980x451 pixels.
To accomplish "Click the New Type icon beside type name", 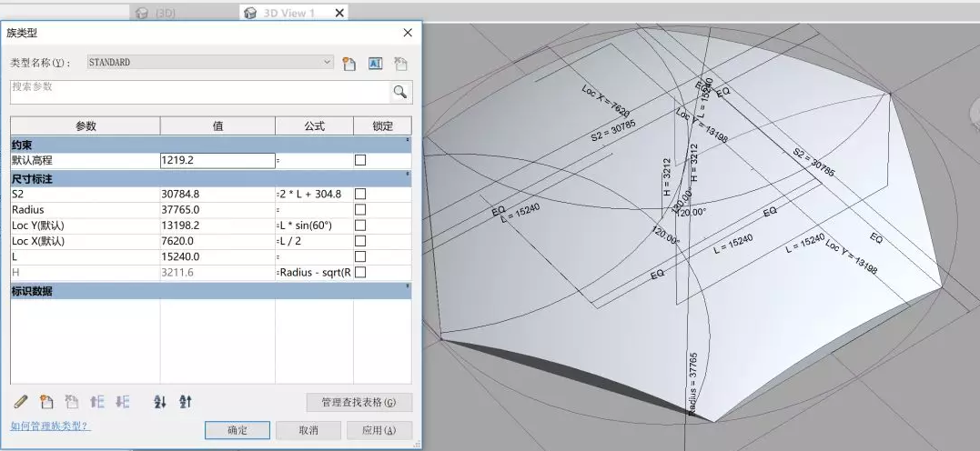I will tap(349, 63).
